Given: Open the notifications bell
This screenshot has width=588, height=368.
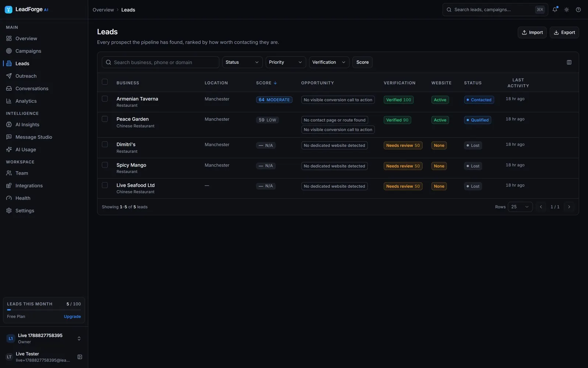Looking at the screenshot, I should coord(555,10).
